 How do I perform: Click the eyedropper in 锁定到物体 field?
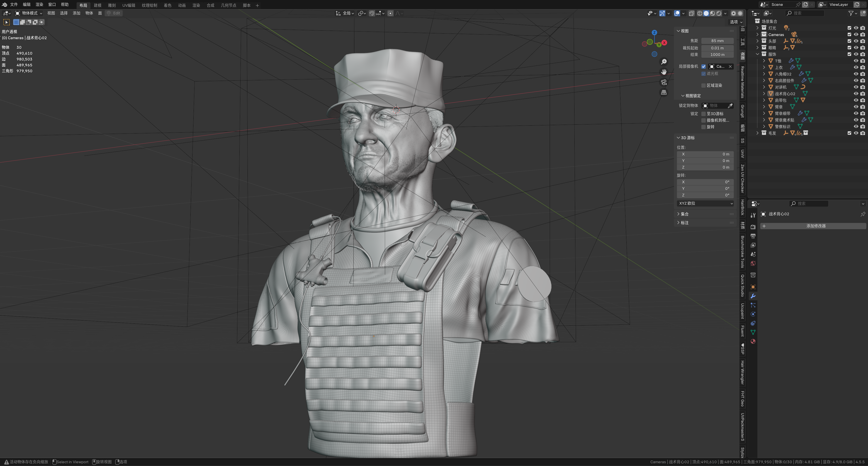coord(730,106)
